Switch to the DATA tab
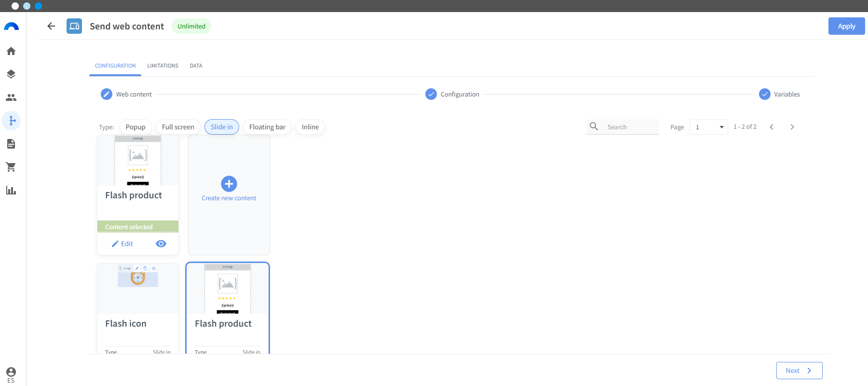 pyautogui.click(x=196, y=66)
